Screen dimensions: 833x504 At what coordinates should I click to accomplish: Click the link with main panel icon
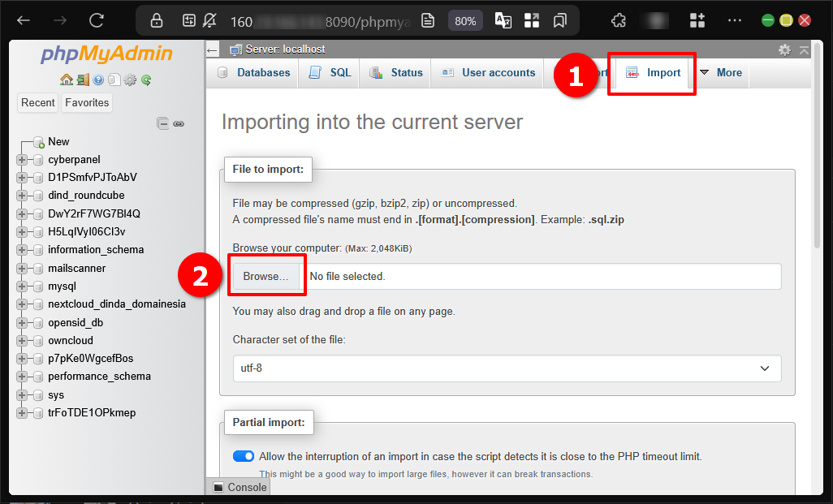[179, 123]
